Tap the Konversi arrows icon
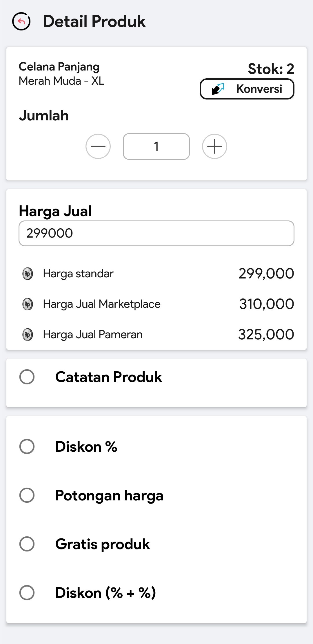This screenshot has height=644, width=313. [x=218, y=89]
